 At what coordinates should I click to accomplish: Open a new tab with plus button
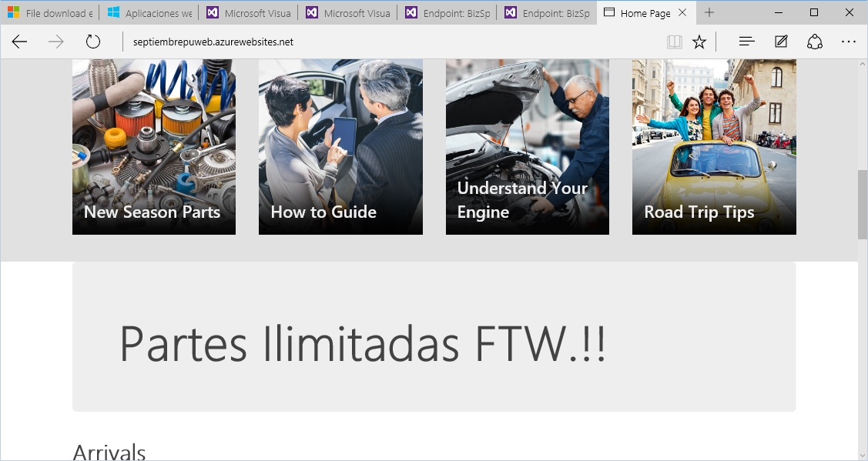pyautogui.click(x=709, y=12)
